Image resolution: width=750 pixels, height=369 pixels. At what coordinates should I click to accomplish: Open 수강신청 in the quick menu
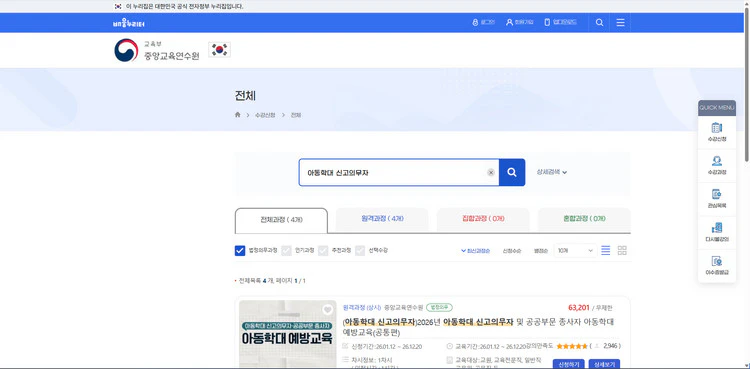[717, 132]
